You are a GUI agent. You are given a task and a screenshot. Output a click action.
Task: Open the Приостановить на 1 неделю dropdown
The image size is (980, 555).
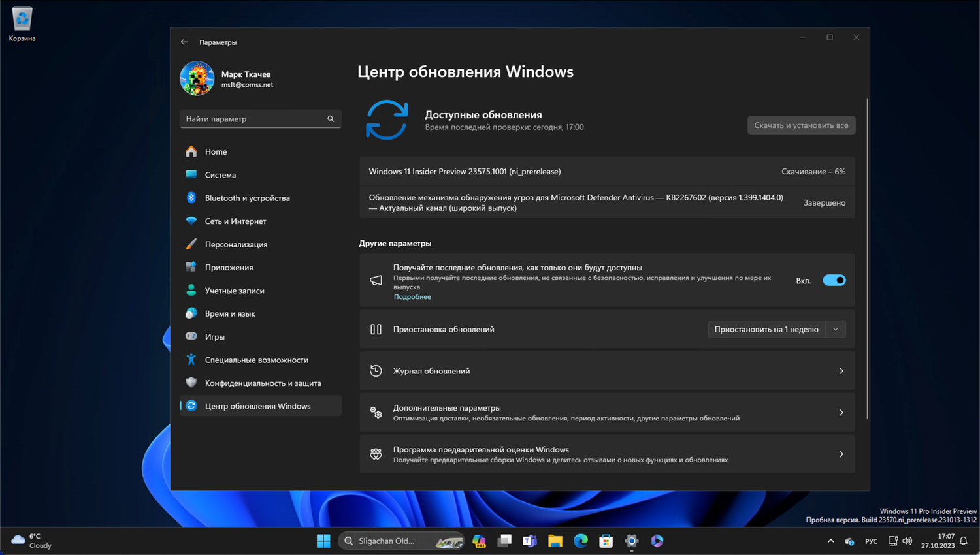pos(835,329)
